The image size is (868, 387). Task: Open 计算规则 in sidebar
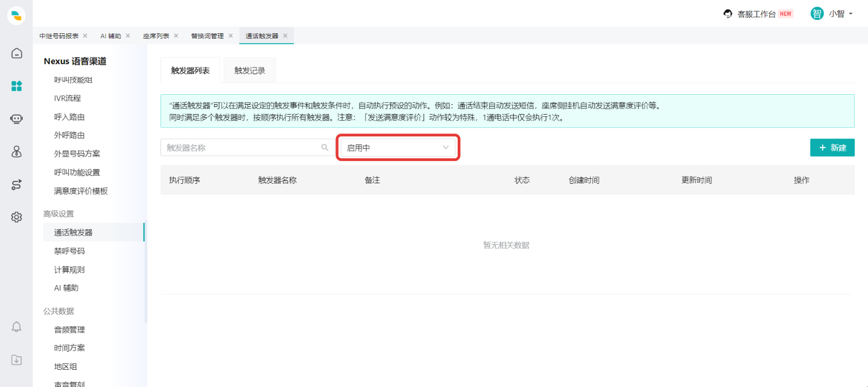[x=69, y=270]
